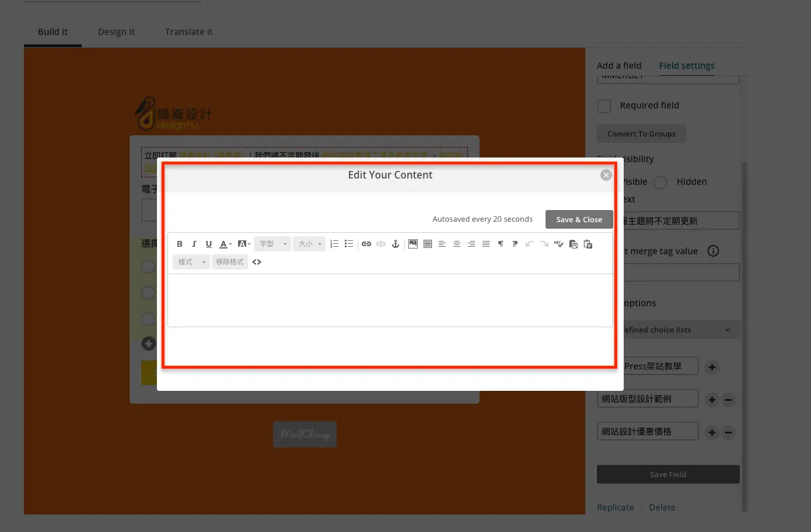Screen dimensions: 811x532
Task: Open the background color picker
Action: click(x=244, y=244)
